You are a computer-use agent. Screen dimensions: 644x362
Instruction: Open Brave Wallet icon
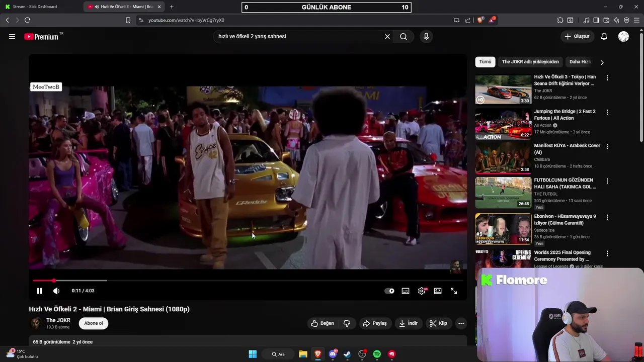coord(606,20)
